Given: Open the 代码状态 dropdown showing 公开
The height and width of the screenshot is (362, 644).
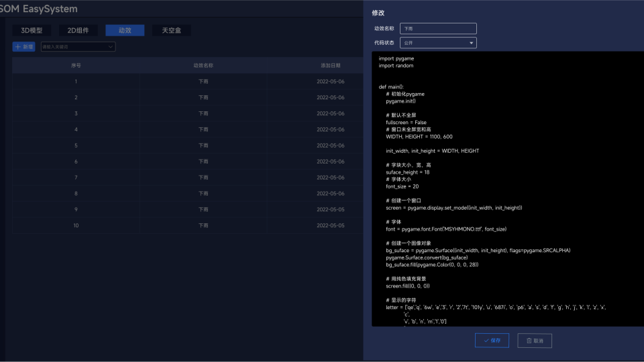Looking at the screenshot, I should tap(437, 43).
